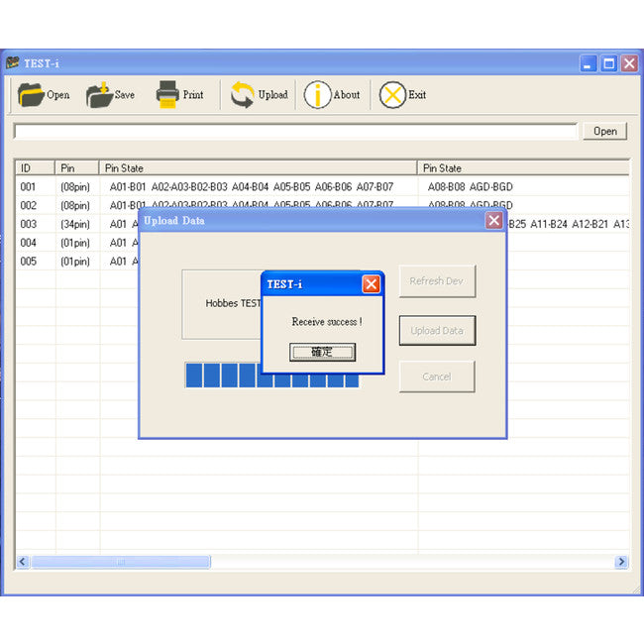
Task: Click the Open folder toolbar icon
Action: point(31,95)
